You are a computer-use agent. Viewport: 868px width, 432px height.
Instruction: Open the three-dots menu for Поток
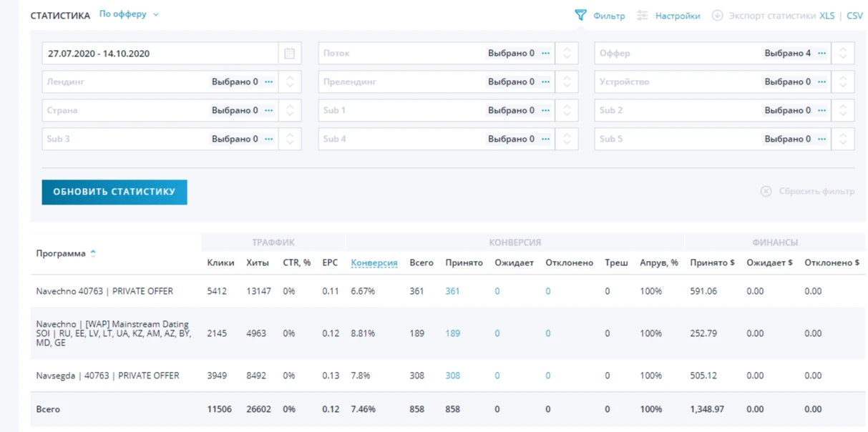pyautogui.click(x=546, y=53)
